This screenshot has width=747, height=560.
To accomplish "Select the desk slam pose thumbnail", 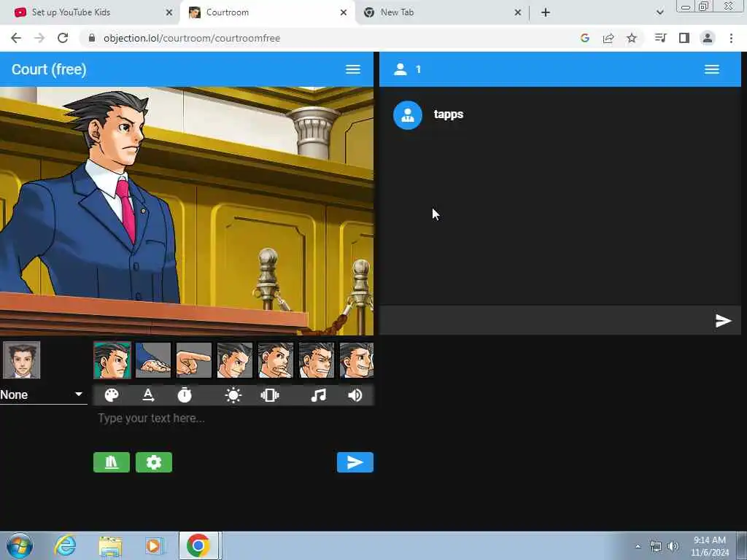I will 153,360.
